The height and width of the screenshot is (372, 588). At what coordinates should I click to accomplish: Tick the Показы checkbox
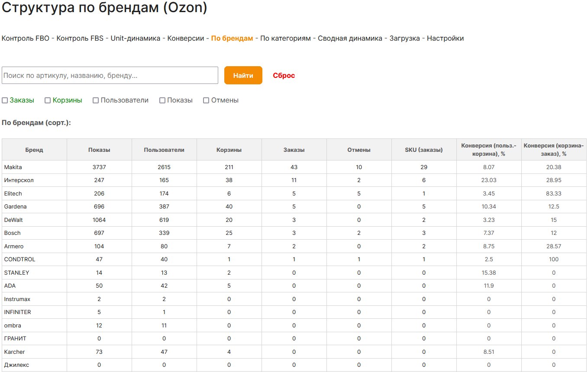click(162, 100)
